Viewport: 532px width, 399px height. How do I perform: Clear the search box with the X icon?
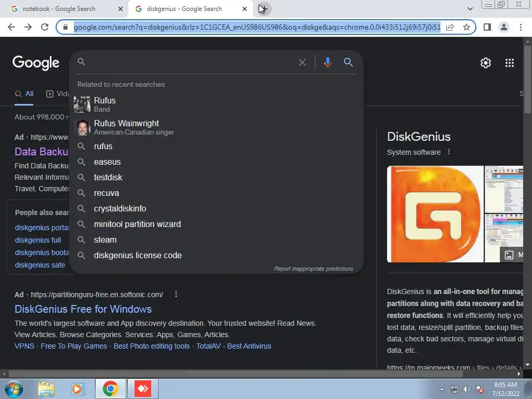click(x=302, y=62)
